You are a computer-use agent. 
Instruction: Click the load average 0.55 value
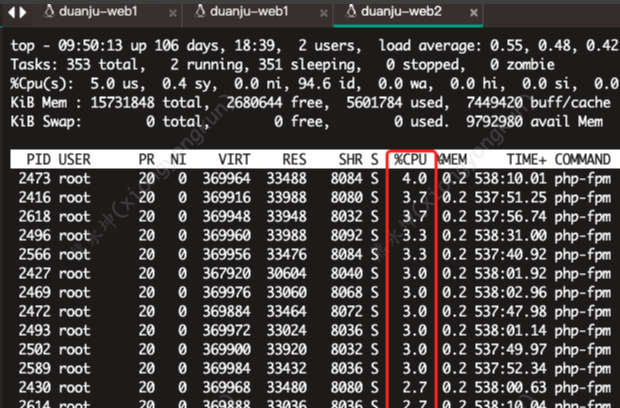[506, 46]
